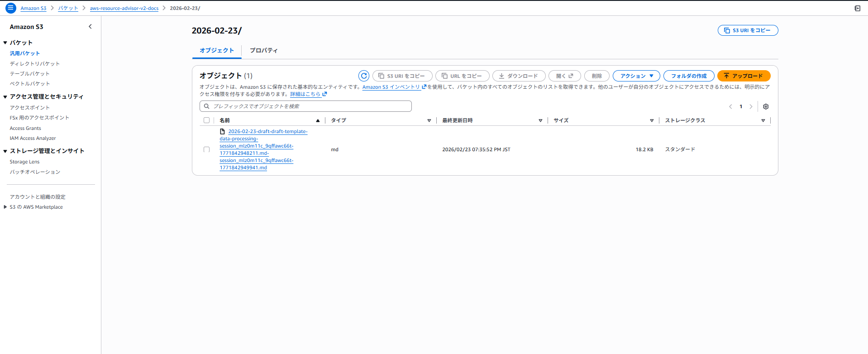Collapse the バケット sidebar section
868x354 pixels.
tap(5, 43)
